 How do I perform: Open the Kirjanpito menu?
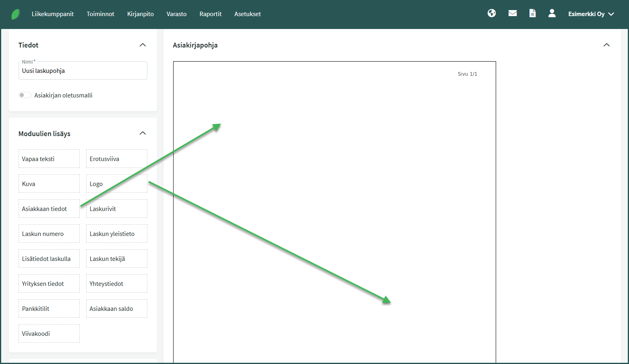point(140,14)
